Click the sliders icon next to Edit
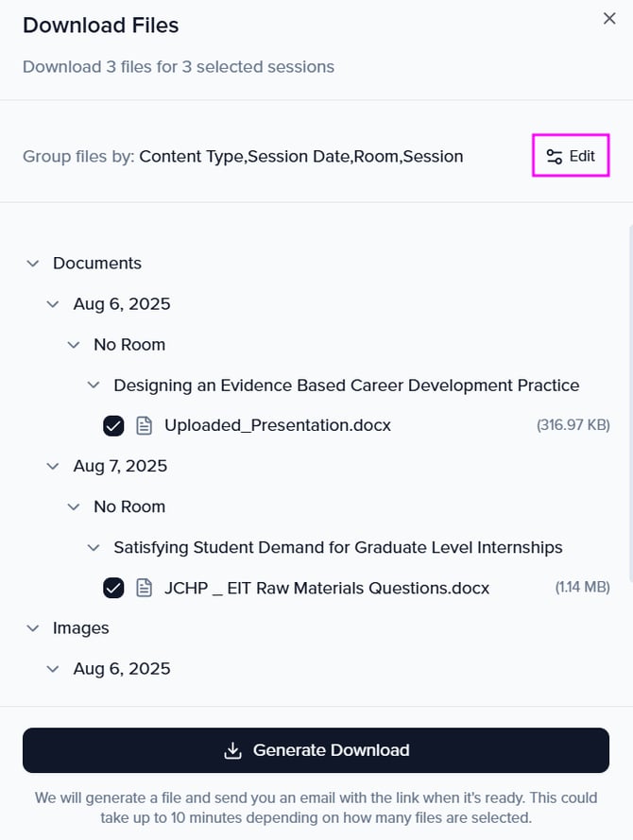The image size is (633, 840). pos(555,157)
